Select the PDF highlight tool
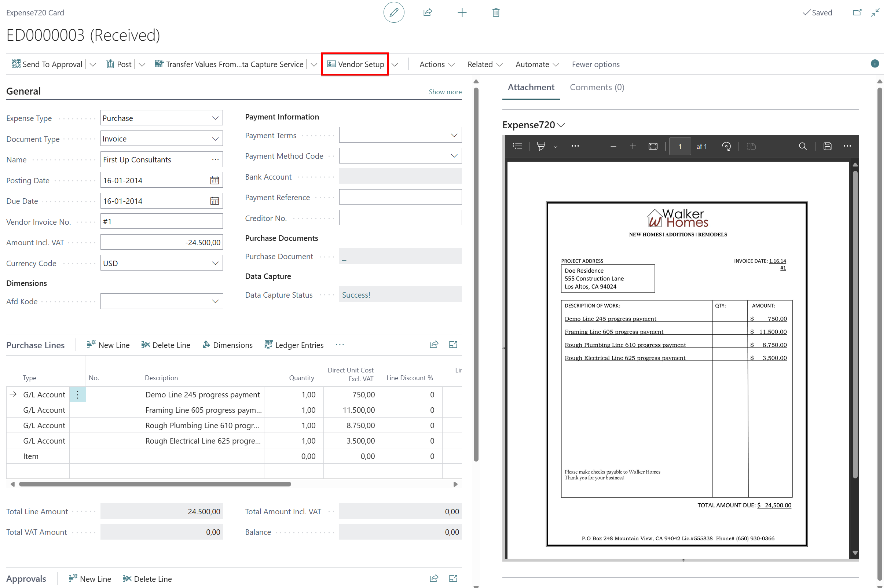 (x=541, y=146)
